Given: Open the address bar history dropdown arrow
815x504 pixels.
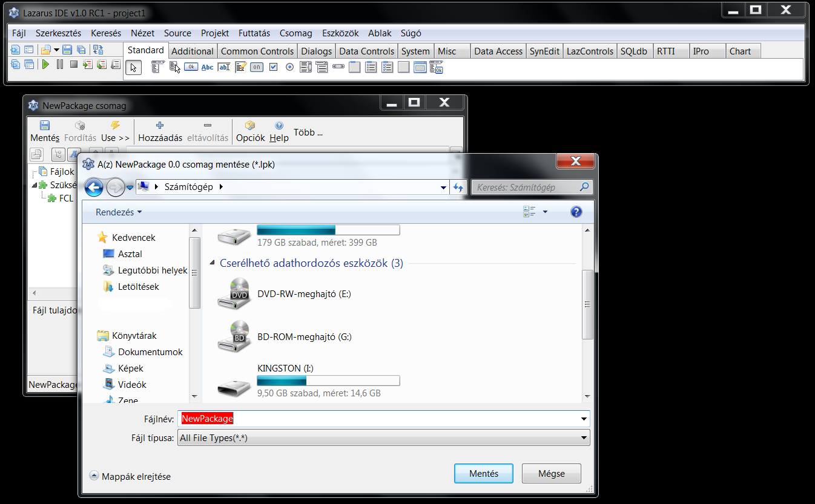Looking at the screenshot, I should [444, 188].
